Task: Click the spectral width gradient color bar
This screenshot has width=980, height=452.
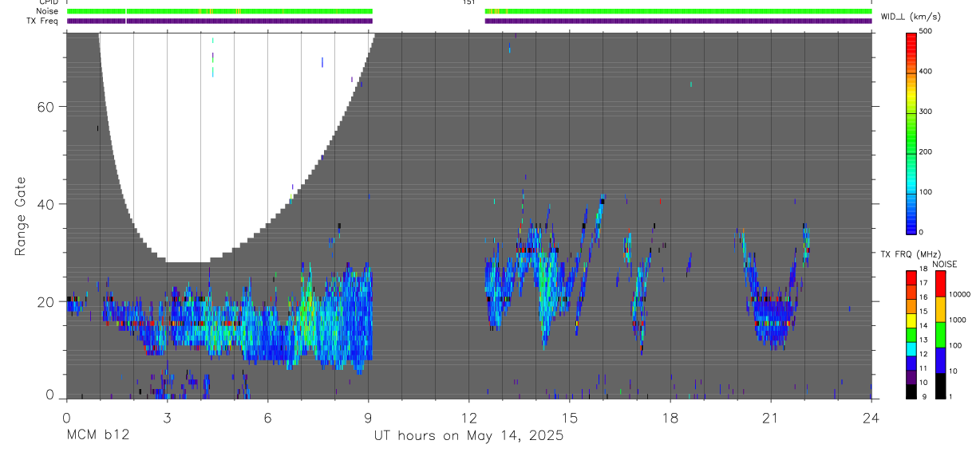Action: click(911, 132)
